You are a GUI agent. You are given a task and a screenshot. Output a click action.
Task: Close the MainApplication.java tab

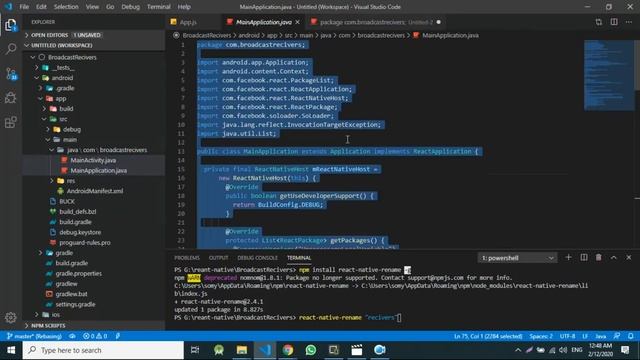tap(298, 22)
